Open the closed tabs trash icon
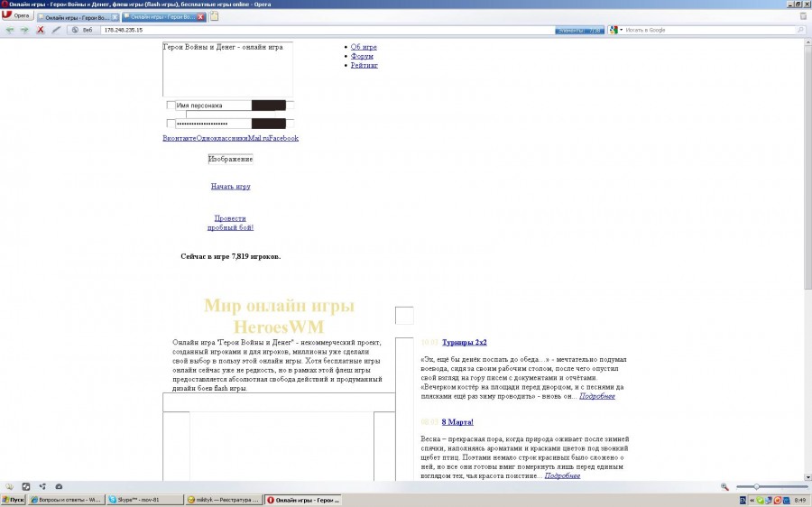This screenshot has width=812, height=507. click(x=804, y=16)
